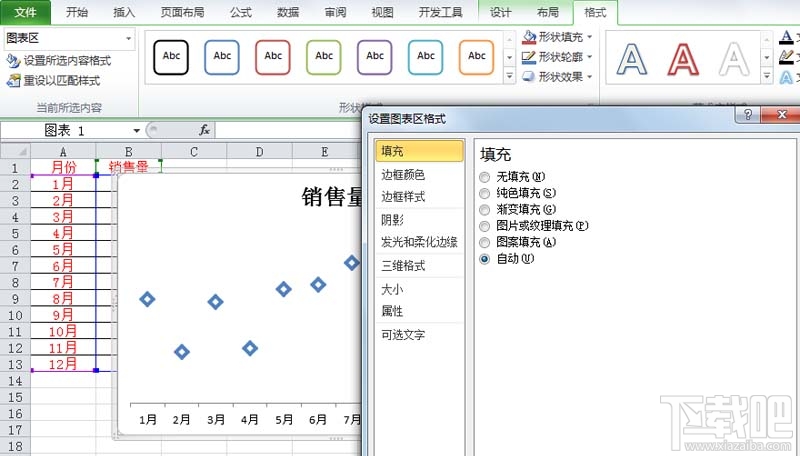
Task: Select the 图片或纹理填充 radio option
Action: [484, 226]
